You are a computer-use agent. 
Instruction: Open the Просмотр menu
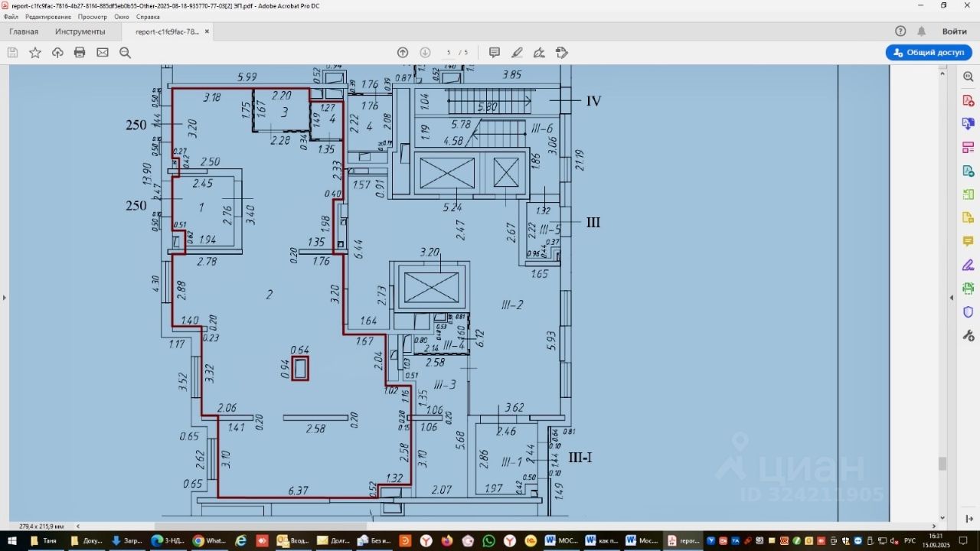[93, 17]
